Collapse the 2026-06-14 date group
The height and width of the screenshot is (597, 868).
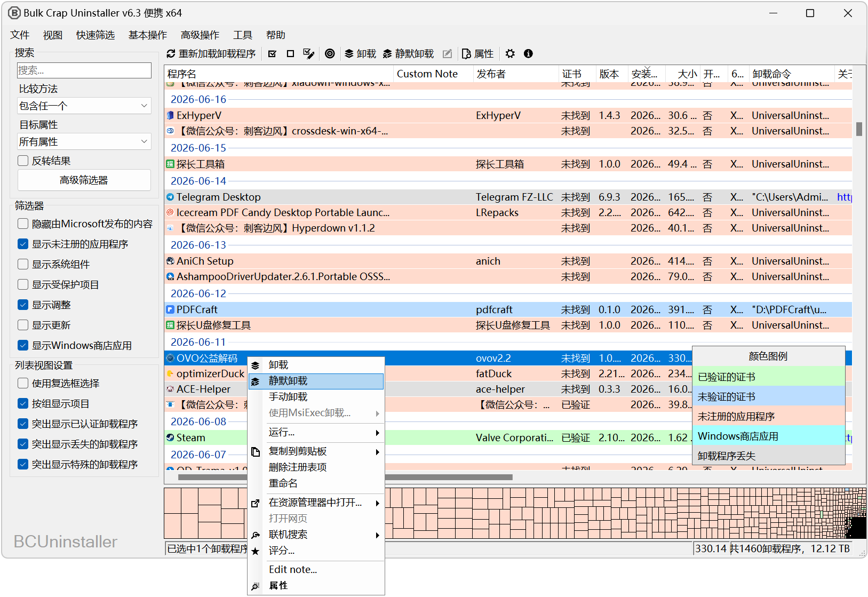click(198, 181)
